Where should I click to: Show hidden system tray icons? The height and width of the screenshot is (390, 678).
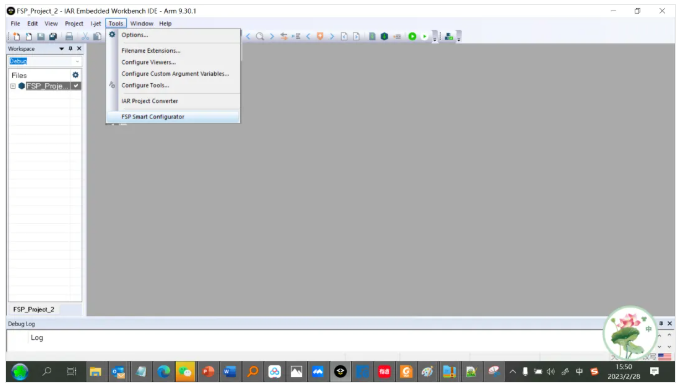click(512, 371)
